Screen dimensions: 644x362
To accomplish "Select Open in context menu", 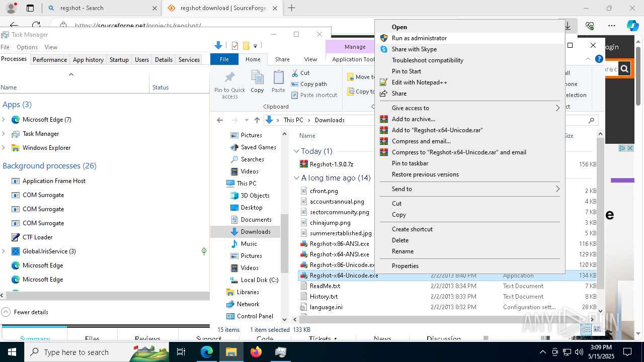I will click(x=469, y=27).
